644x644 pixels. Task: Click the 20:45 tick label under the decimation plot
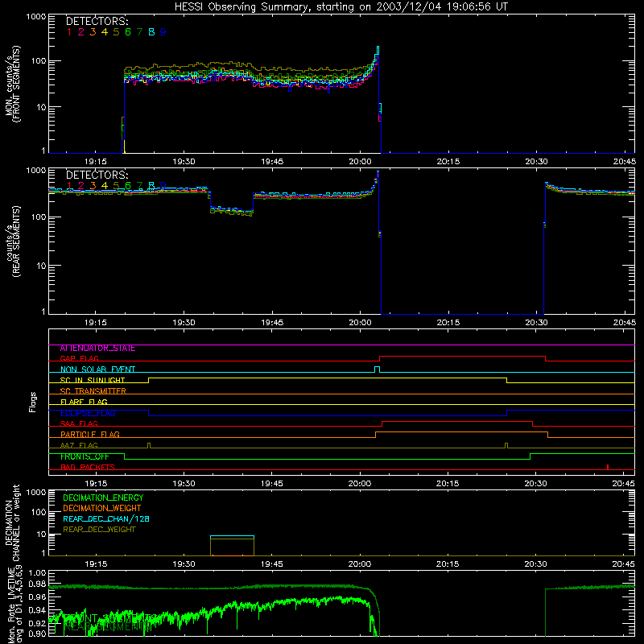click(x=623, y=564)
